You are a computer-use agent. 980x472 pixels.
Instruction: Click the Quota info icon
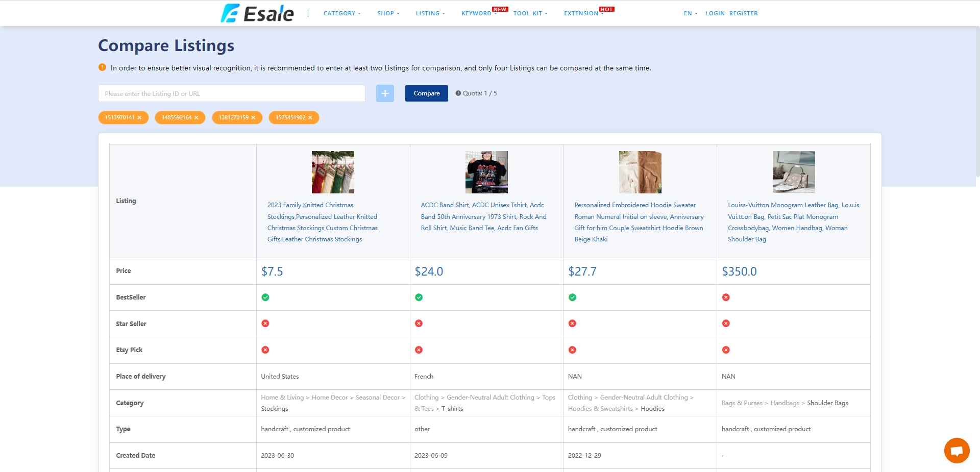tap(458, 93)
